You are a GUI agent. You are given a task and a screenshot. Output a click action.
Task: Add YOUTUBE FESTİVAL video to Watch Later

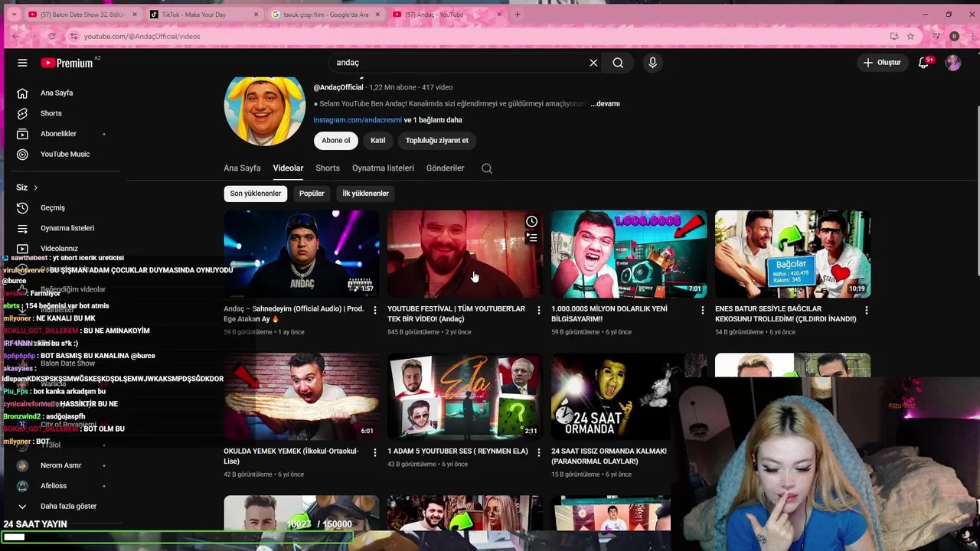point(531,221)
